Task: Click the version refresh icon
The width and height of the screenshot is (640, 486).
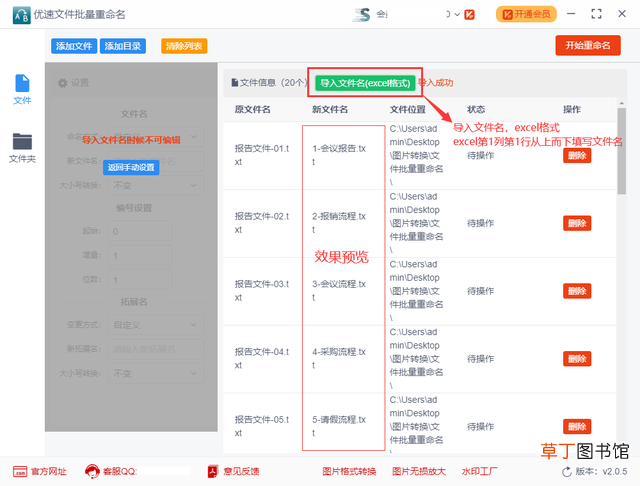Action: coord(567,472)
